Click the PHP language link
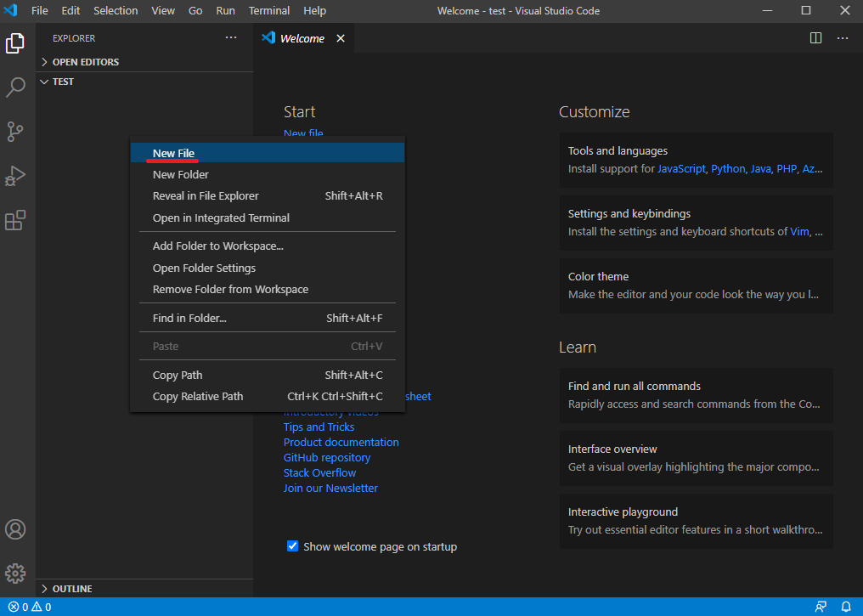The width and height of the screenshot is (863, 616). (787, 169)
